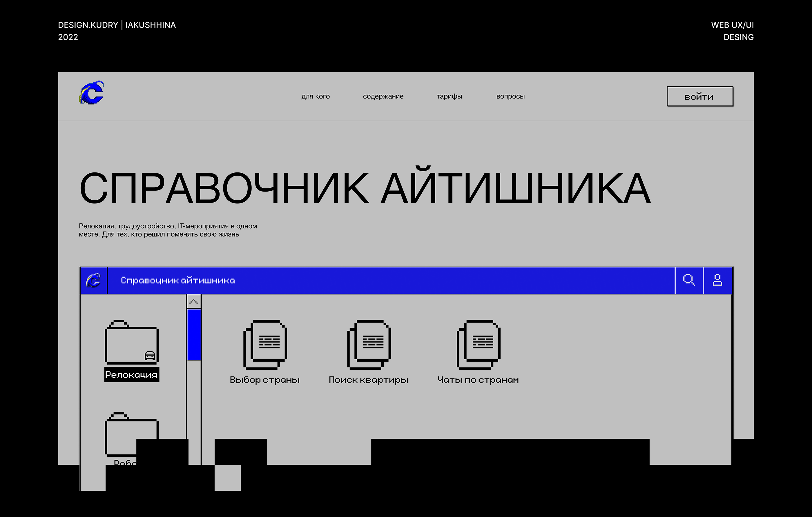Click the site logo in header
812x517 pixels.
pyautogui.click(x=91, y=93)
